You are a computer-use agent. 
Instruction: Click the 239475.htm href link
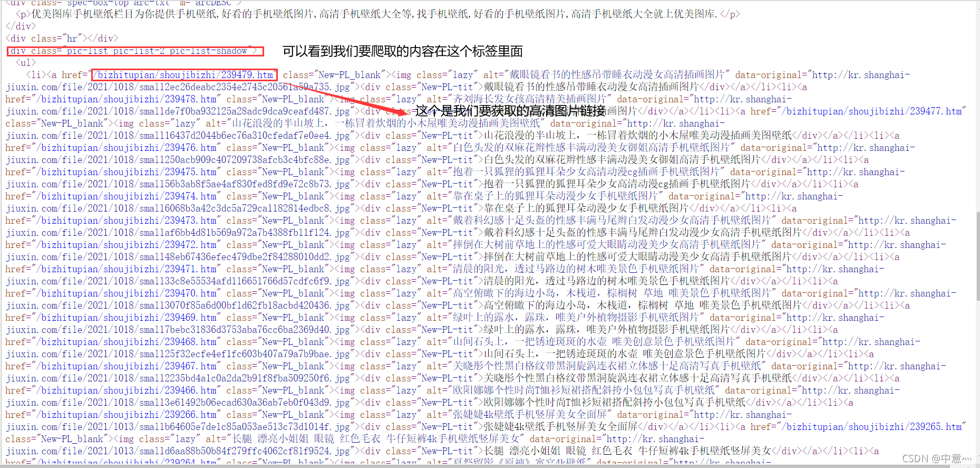(127, 172)
